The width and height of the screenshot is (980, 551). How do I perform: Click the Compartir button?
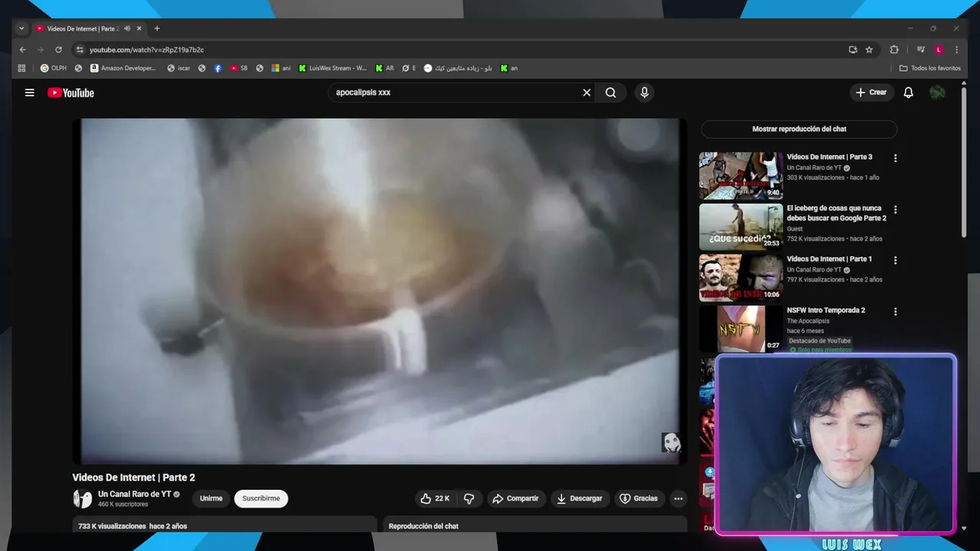tap(515, 498)
